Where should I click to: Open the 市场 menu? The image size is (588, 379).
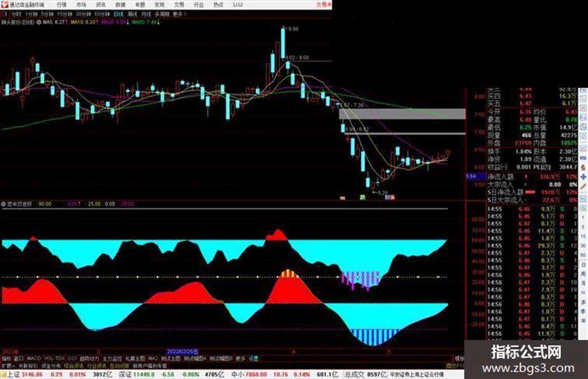click(81, 4)
